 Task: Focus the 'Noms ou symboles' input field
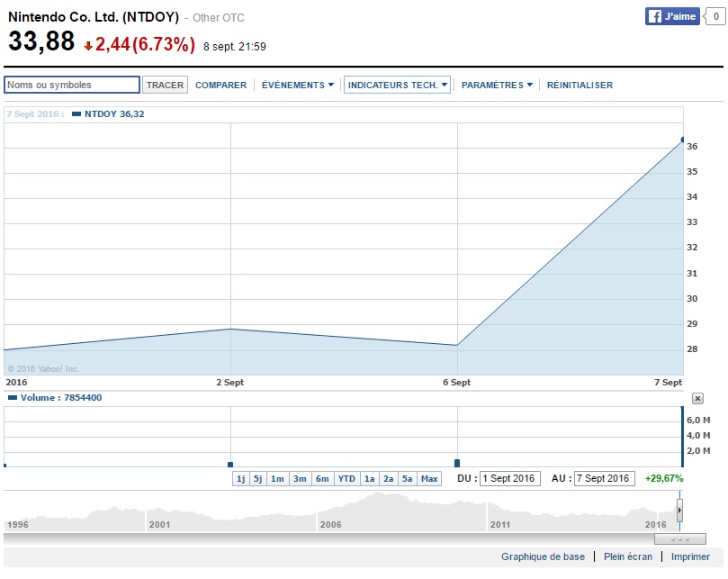pyautogui.click(x=72, y=85)
